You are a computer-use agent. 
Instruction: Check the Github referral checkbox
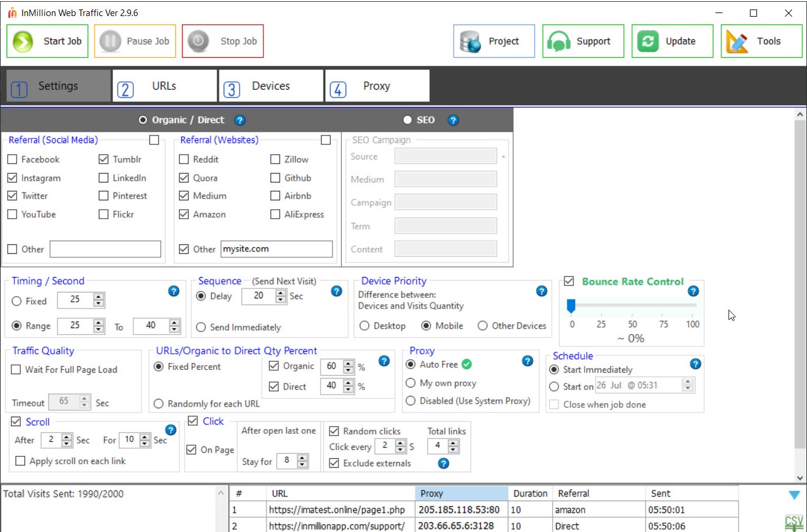click(x=275, y=178)
